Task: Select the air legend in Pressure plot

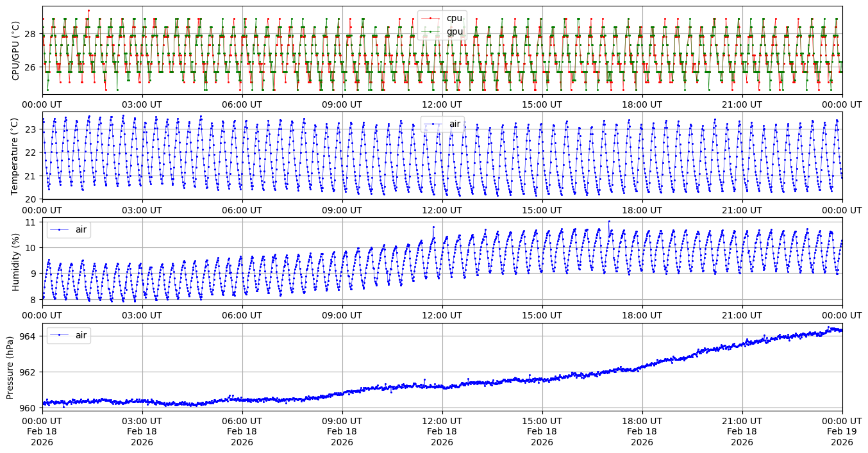Action: pos(80,335)
